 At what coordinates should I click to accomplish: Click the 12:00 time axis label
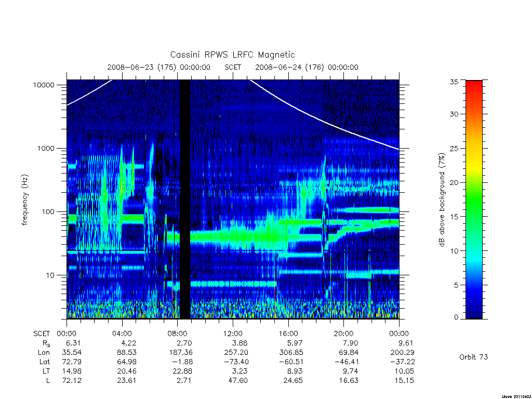pyautogui.click(x=233, y=334)
